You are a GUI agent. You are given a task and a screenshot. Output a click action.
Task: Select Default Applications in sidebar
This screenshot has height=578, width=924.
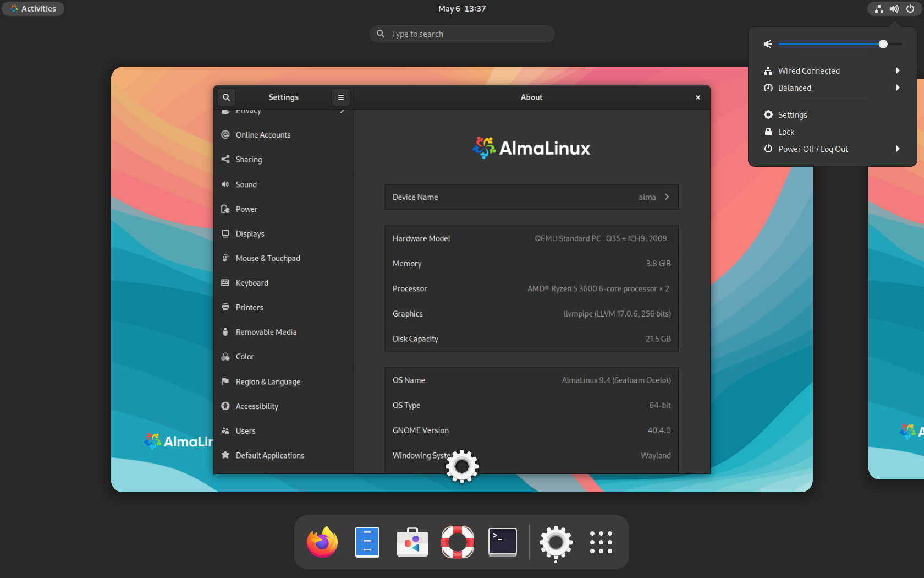[283, 455]
